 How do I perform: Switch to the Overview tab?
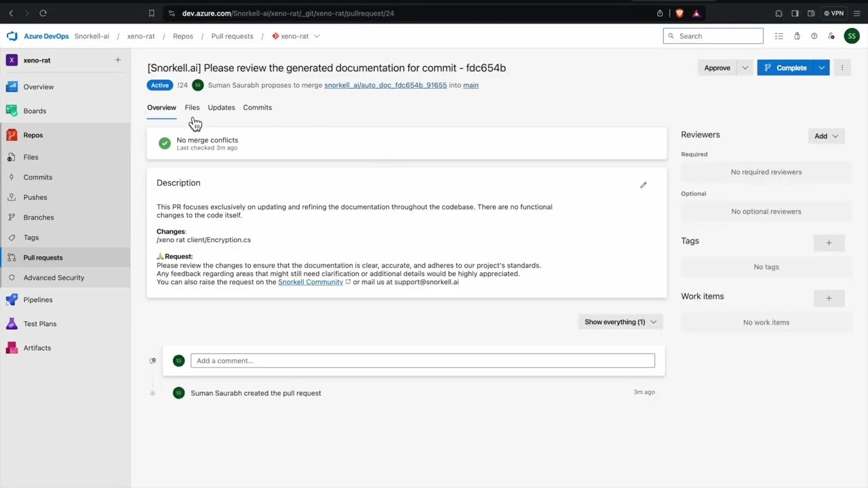161,108
